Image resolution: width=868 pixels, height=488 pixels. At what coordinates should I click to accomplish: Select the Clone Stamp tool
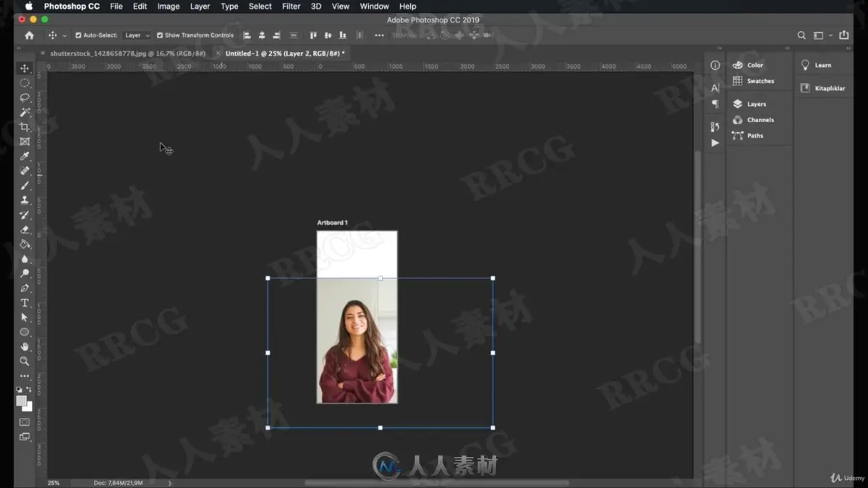tap(25, 200)
